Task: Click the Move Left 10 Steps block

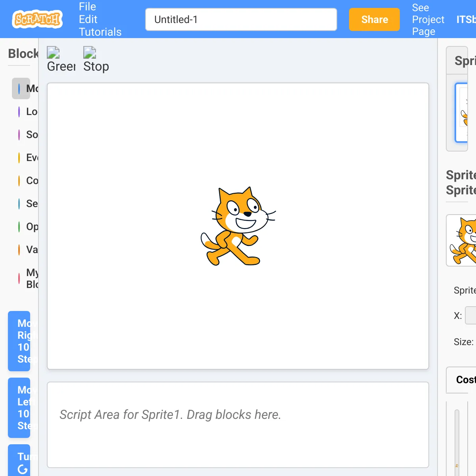Action: click(19, 408)
